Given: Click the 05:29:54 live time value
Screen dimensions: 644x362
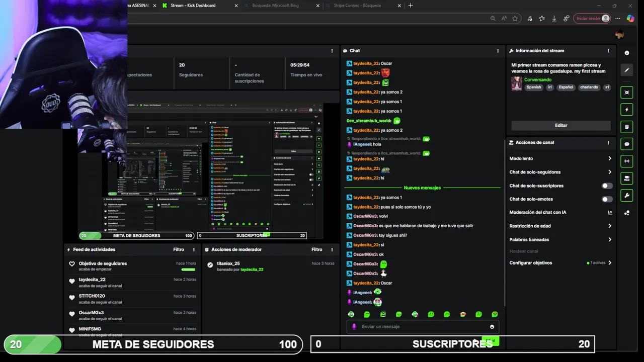Looking at the screenshot, I should tap(300, 65).
